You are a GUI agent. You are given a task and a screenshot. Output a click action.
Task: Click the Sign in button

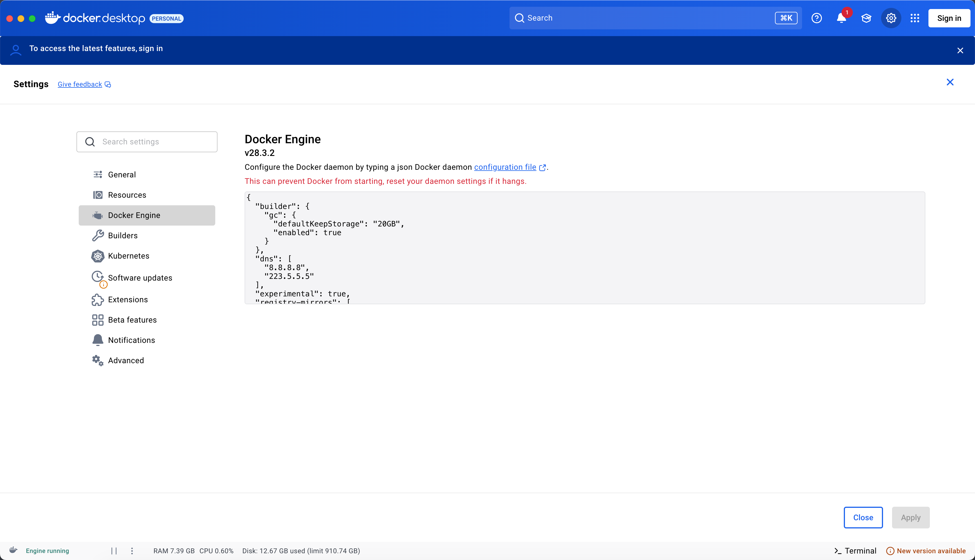pyautogui.click(x=948, y=18)
